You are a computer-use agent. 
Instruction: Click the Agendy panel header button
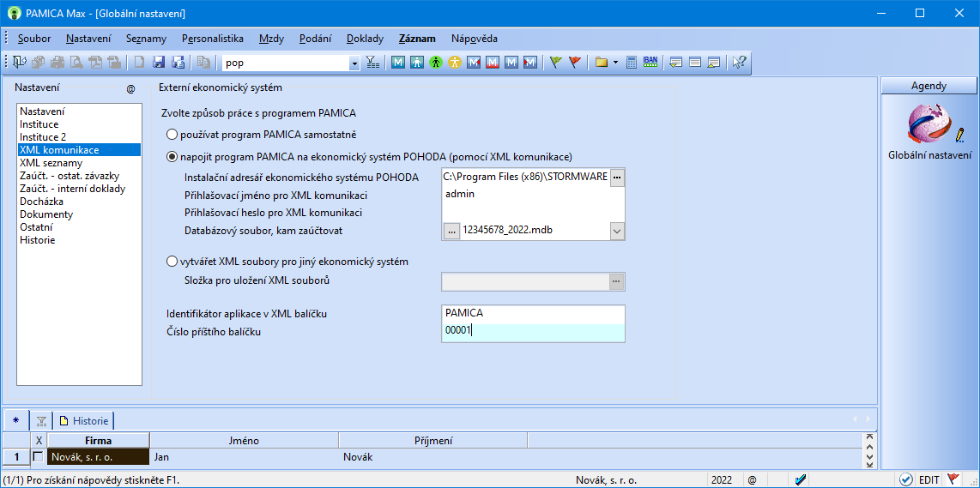pos(929,87)
